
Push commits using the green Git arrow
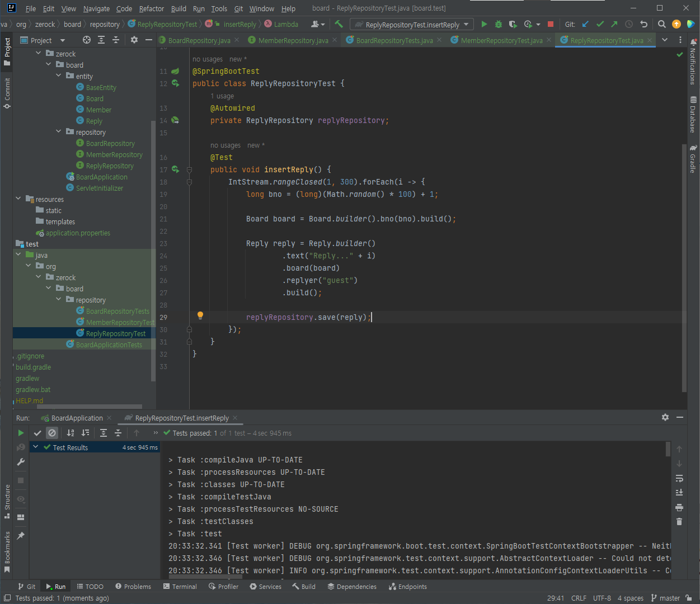click(614, 24)
